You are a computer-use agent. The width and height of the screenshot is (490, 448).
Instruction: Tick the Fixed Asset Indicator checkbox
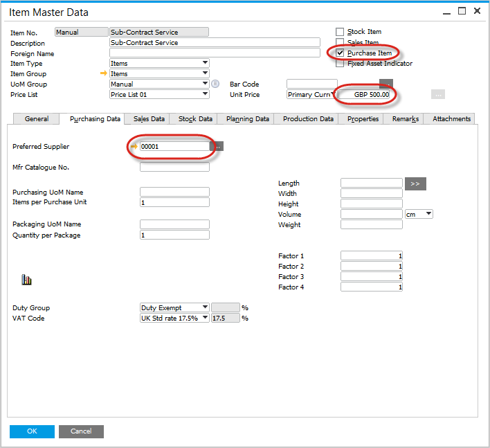click(x=340, y=64)
